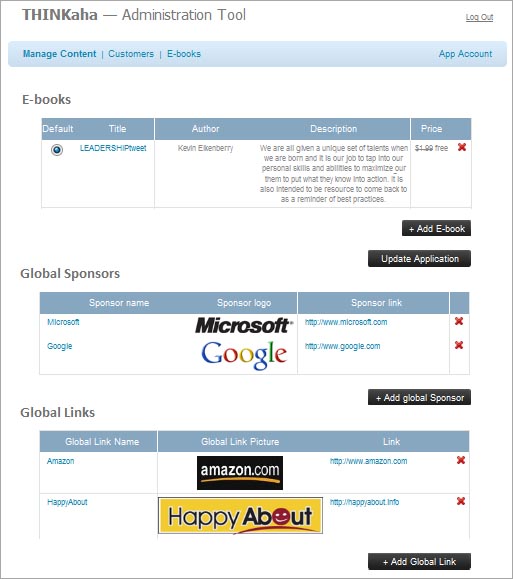Click the $1.99 free price text
This screenshot has width=513, height=579.
pos(431,148)
